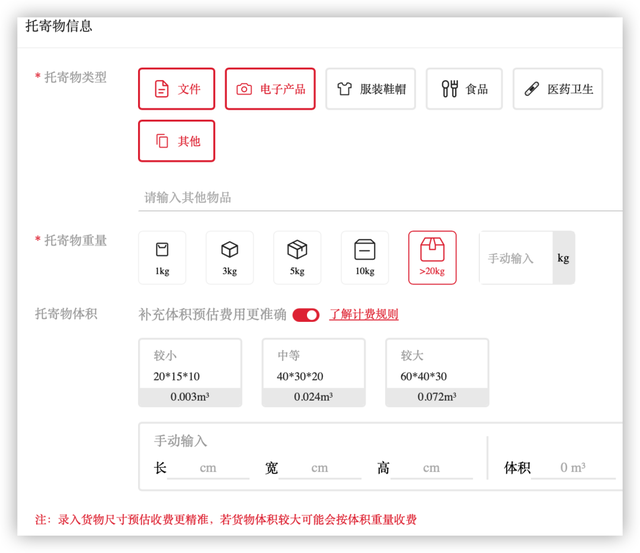Choose the 较小 20*15*10 volume preset
640x553 pixels.
click(190, 373)
